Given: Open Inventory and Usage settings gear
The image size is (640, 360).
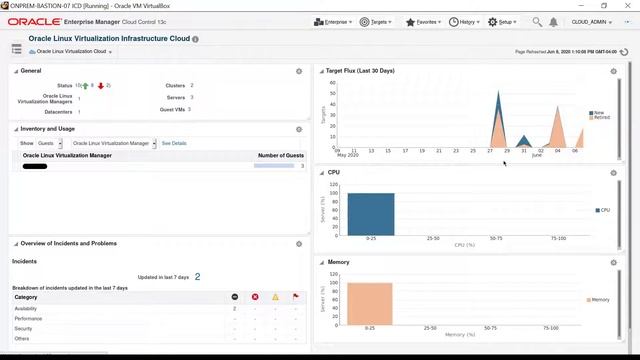Looking at the screenshot, I should (299, 129).
